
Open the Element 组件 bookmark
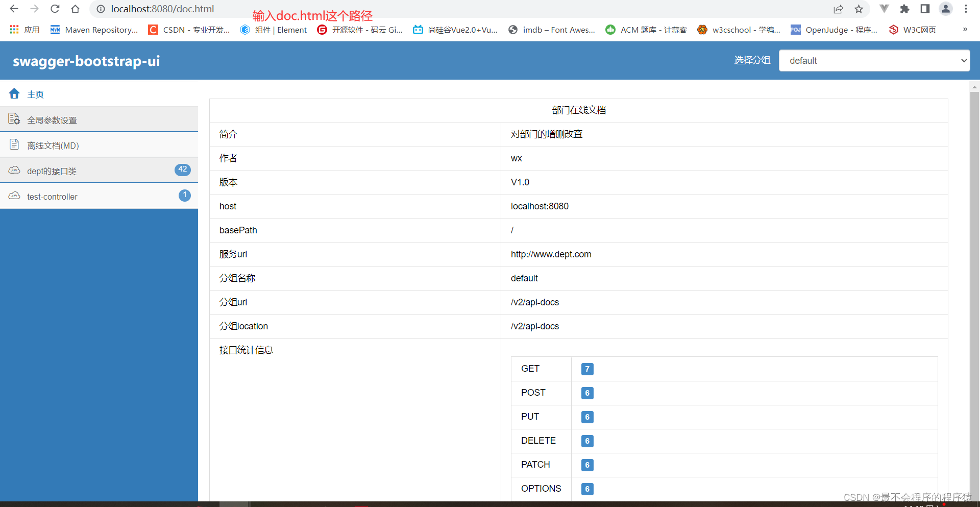274,30
